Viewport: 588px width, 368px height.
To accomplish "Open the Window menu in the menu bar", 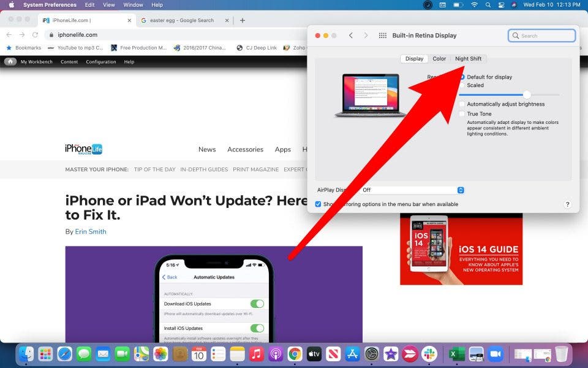I will [133, 5].
